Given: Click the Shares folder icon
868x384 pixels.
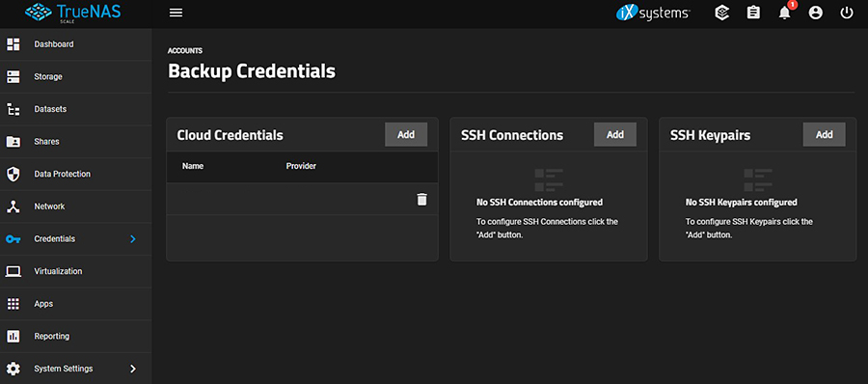Looking at the screenshot, I should tap(14, 141).
